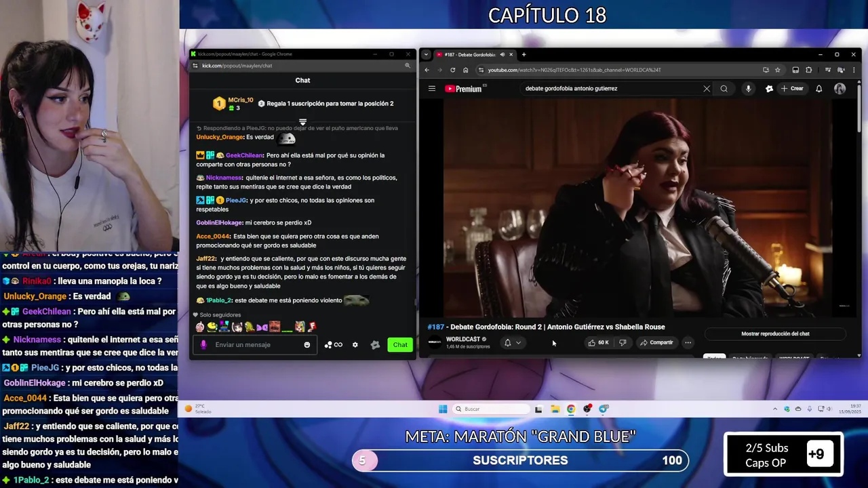Viewport: 868px width, 488px height.
Task: Click username Acce_0044 in Kick chat
Action: point(213,237)
